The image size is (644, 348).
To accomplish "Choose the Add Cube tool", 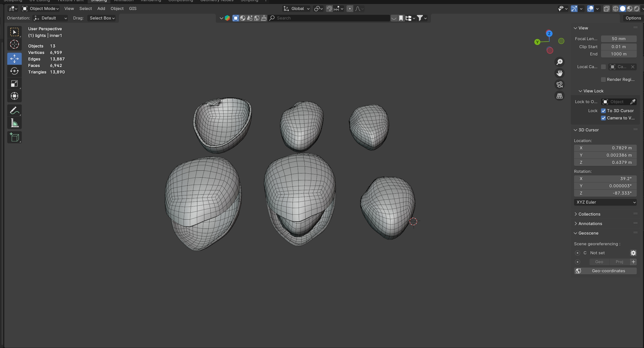I will (x=14, y=137).
